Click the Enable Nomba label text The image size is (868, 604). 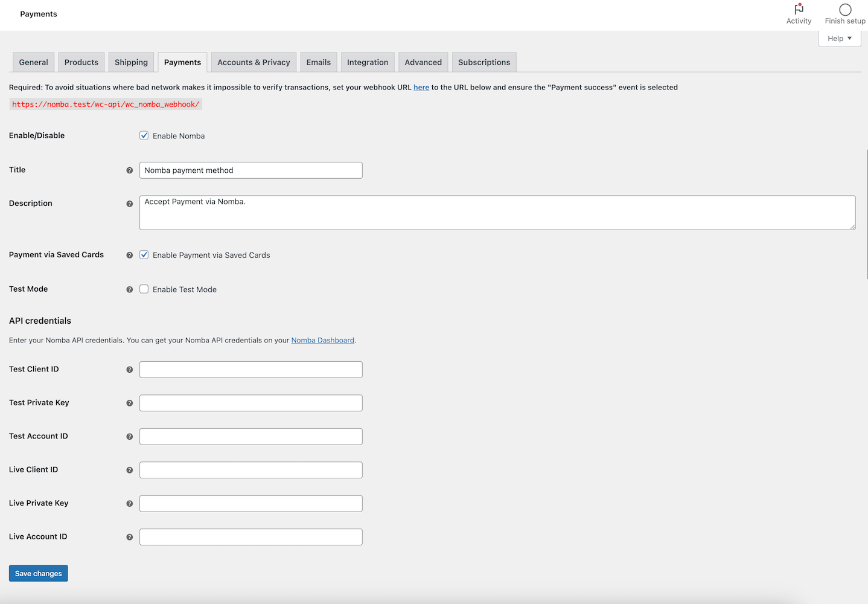(x=179, y=136)
